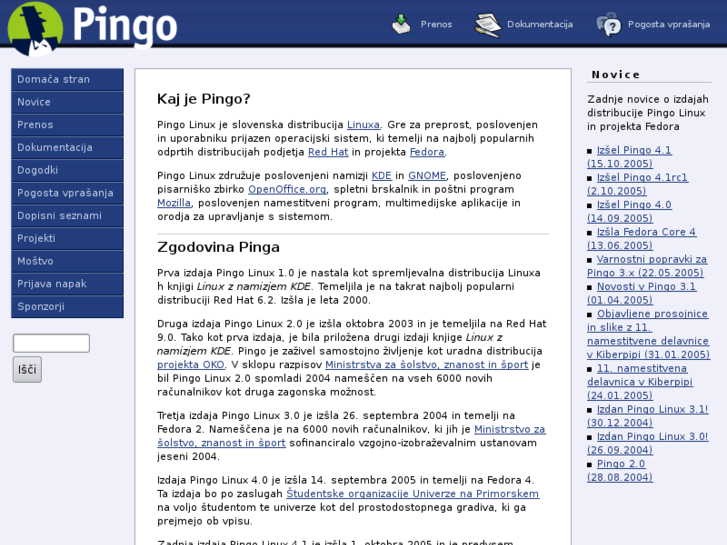Open news item Izšel Pingo 4.0
The width and height of the screenshot is (727, 545).
point(634,205)
